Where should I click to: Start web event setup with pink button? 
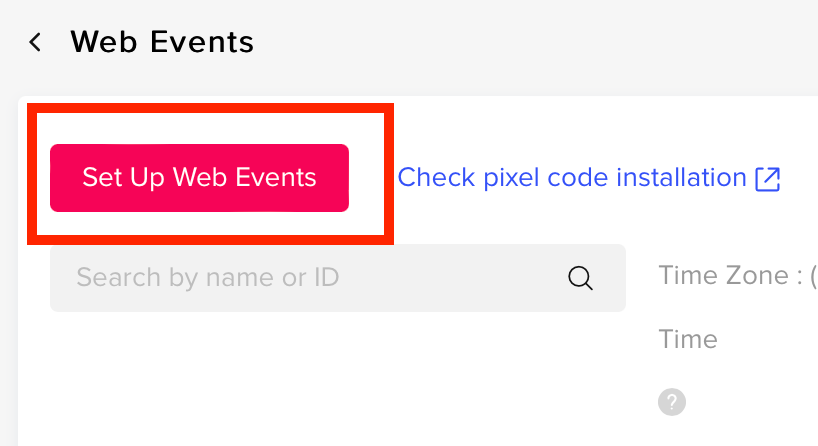point(199,178)
